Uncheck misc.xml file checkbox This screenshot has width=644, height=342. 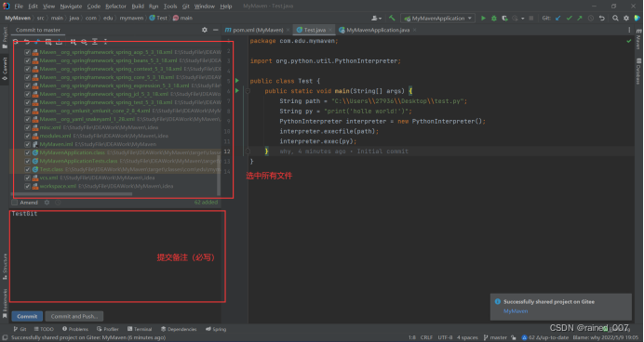pos(28,127)
